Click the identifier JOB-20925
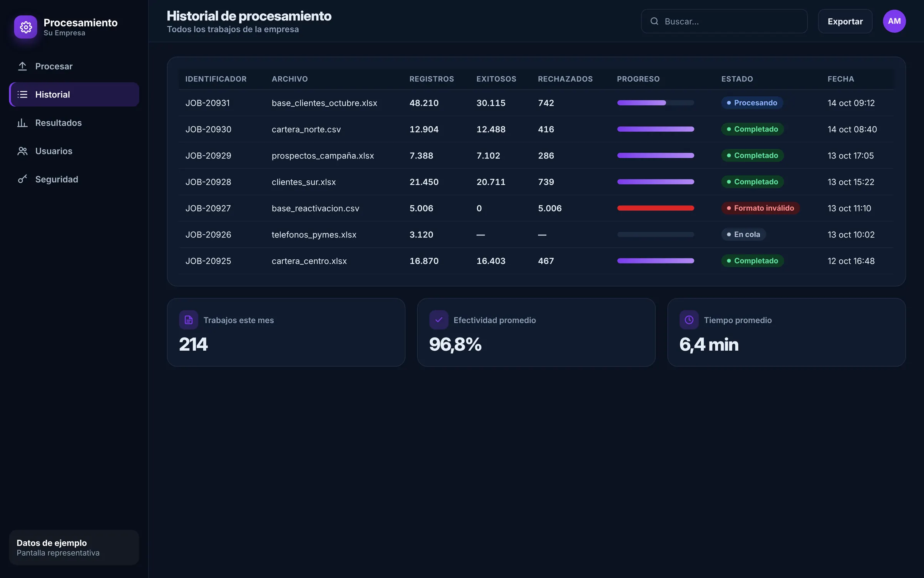The width and height of the screenshot is (924, 578). click(x=208, y=261)
